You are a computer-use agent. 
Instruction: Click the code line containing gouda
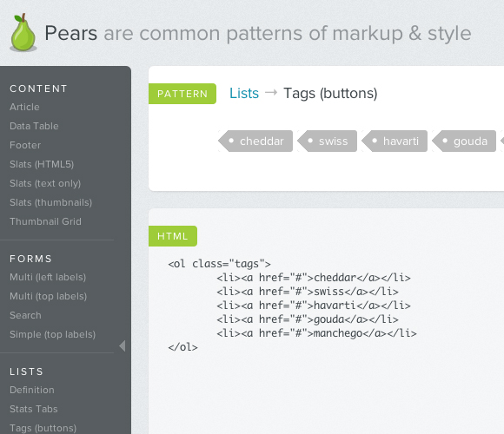coord(308,319)
